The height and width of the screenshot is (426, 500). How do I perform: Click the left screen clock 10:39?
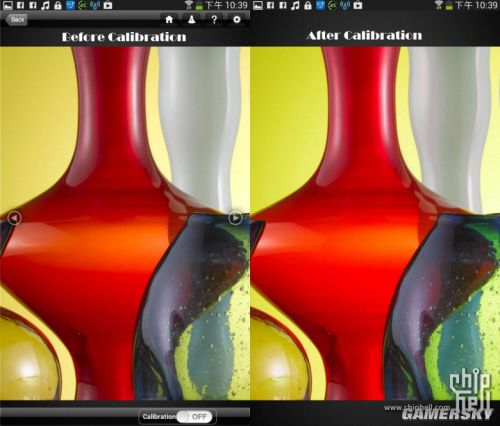click(x=235, y=5)
